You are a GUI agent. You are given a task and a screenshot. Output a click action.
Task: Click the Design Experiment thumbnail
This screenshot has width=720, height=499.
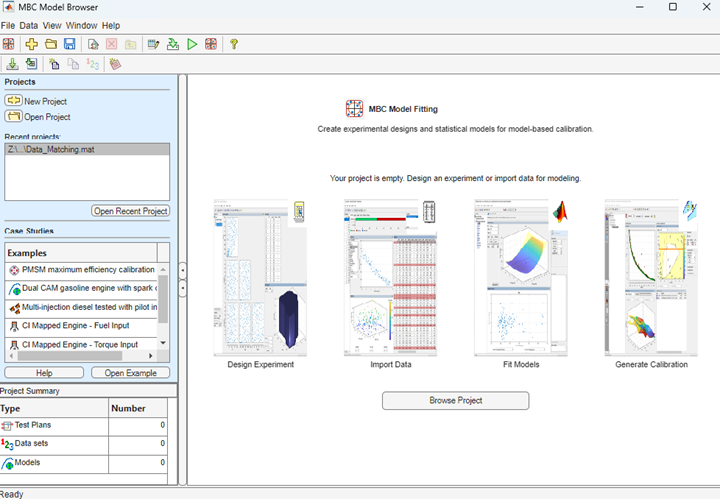tap(261, 277)
